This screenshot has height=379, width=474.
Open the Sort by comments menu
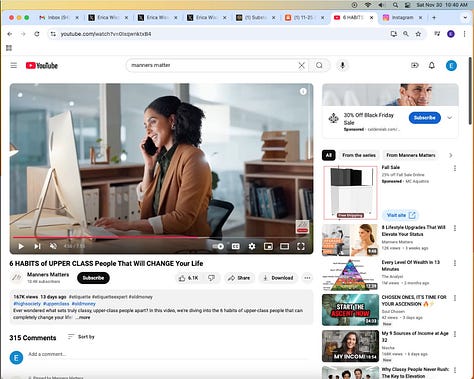pos(81,337)
